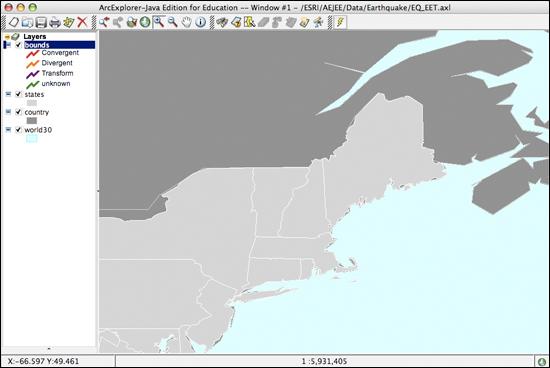Image resolution: width=550 pixels, height=368 pixels.
Task: Click the red Convergent line symbol
Action: tap(33, 54)
